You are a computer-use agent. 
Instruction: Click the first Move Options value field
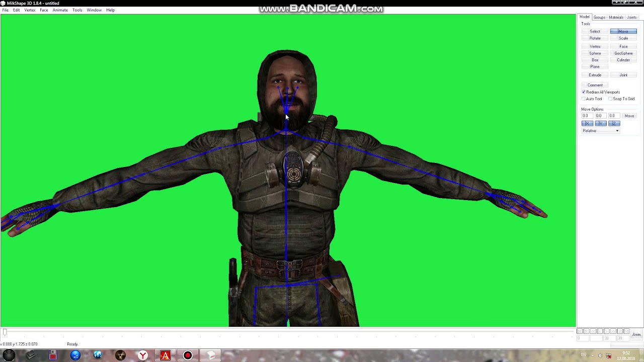tap(588, 116)
